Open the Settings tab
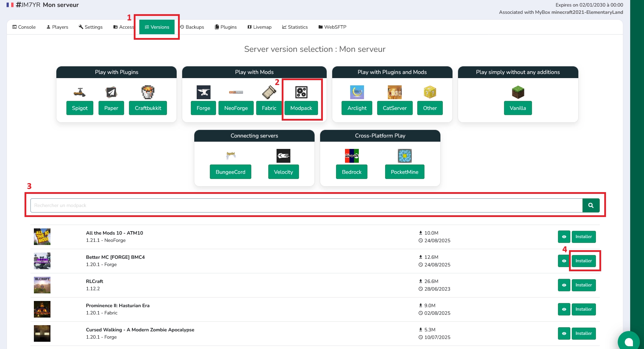644x349 pixels. pos(91,27)
